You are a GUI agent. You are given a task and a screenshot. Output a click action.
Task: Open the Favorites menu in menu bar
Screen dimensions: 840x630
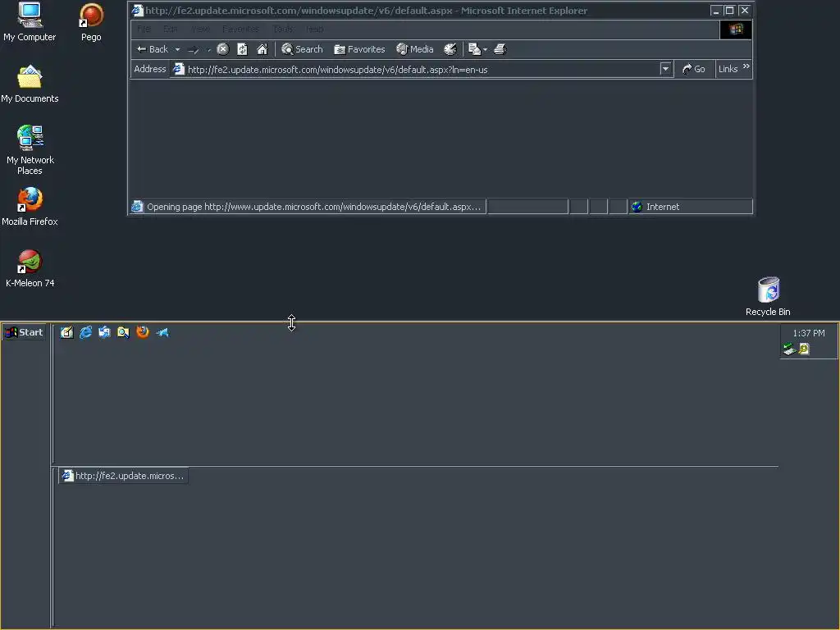tap(240, 29)
